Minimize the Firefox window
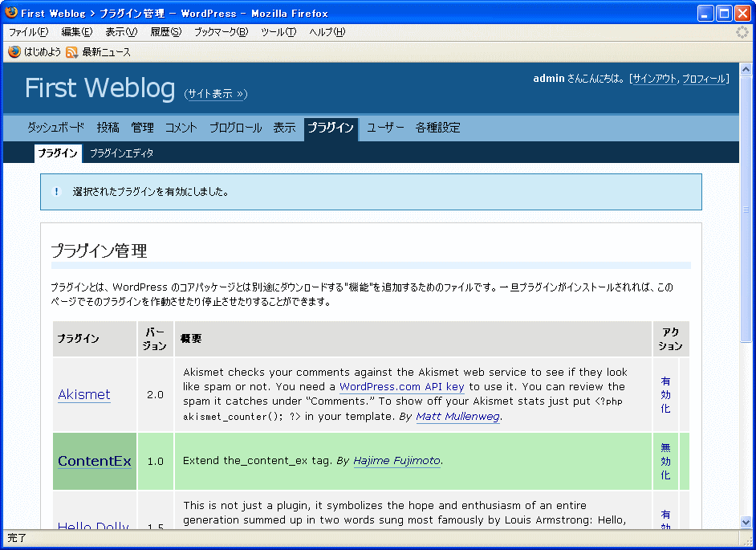The width and height of the screenshot is (756, 550). pos(705,13)
